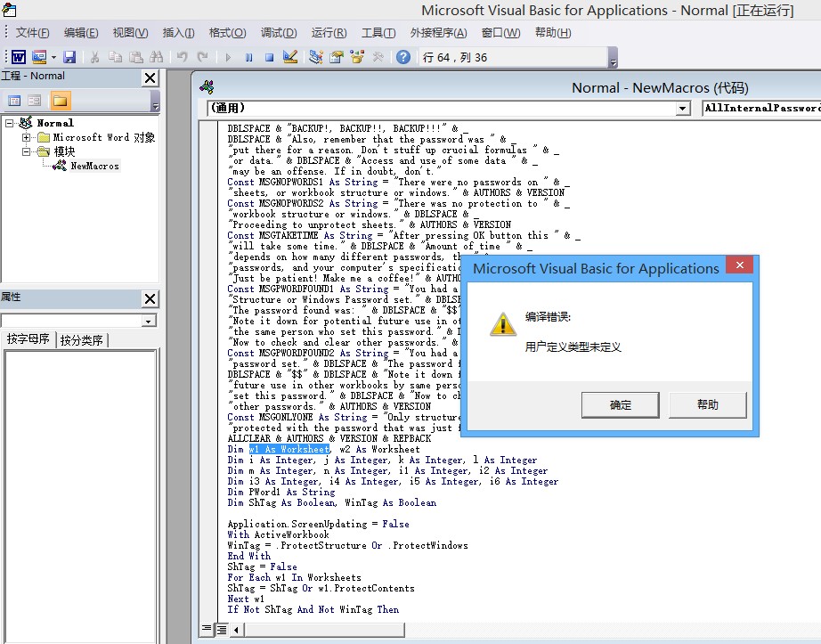Open the properties object dropdown

tap(149, 321)
